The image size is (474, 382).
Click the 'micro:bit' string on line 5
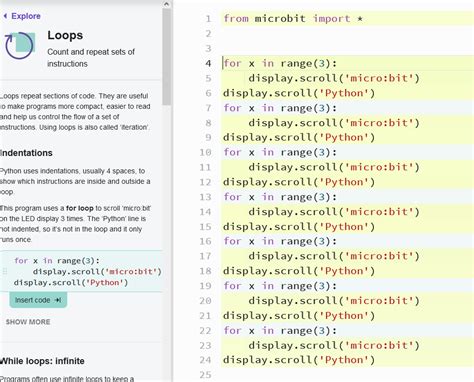(x=379, y=78)
